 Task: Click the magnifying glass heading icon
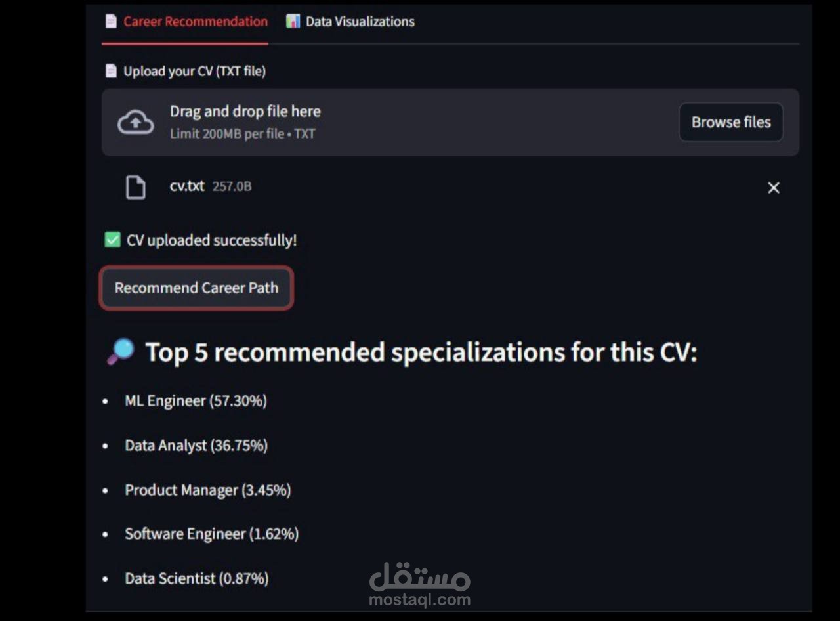click(x=120, y=352)
